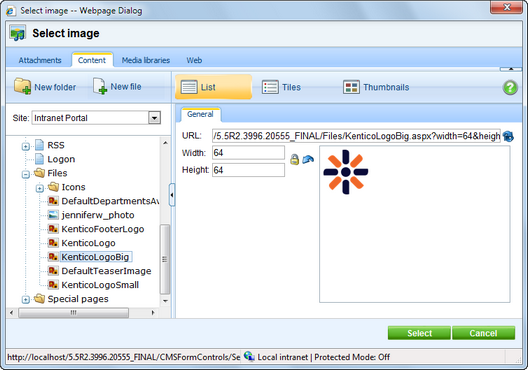This screenshot has width=528, height=370.
Task: Select the KenticoLogo tree item
Action: 88,243
